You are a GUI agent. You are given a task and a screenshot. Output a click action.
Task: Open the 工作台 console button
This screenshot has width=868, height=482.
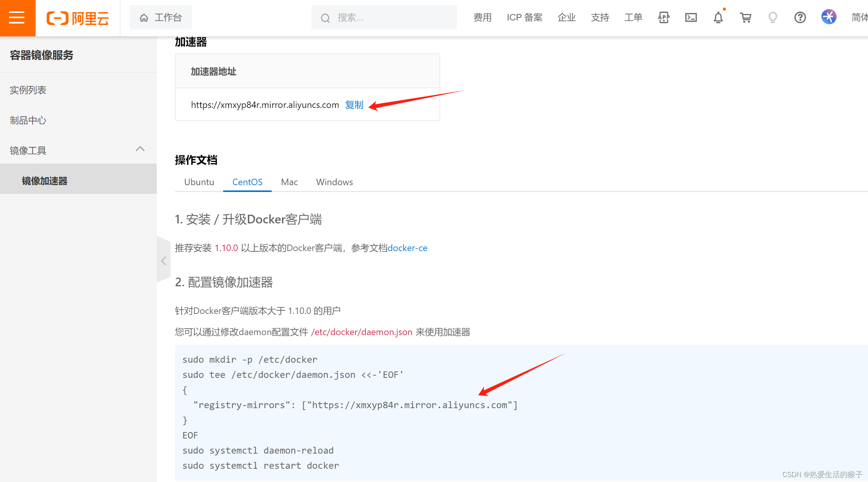[161, 18]
